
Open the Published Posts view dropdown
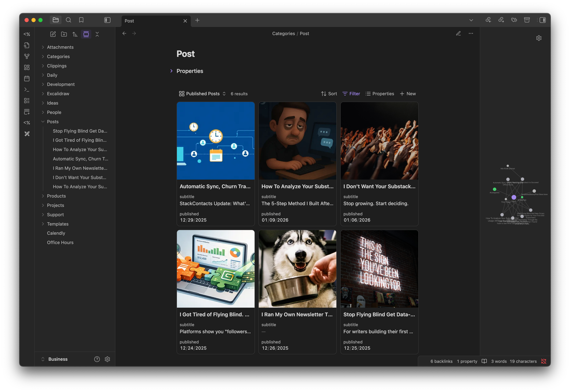pos(203,94)
